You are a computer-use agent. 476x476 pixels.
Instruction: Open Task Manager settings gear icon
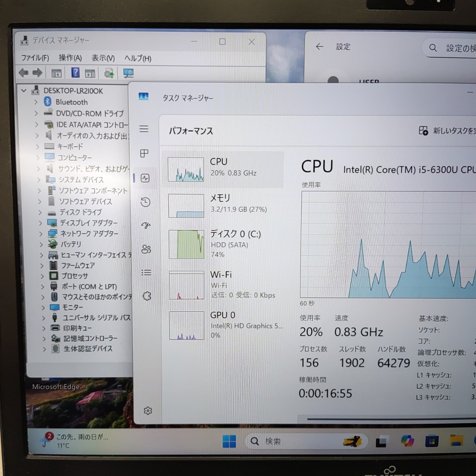(x=148, y=411)
